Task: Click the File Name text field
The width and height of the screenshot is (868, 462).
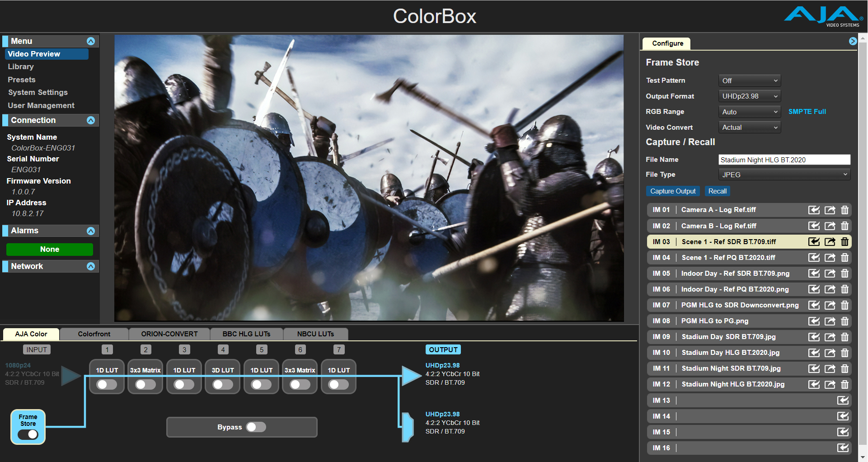Action: (784, 160)
